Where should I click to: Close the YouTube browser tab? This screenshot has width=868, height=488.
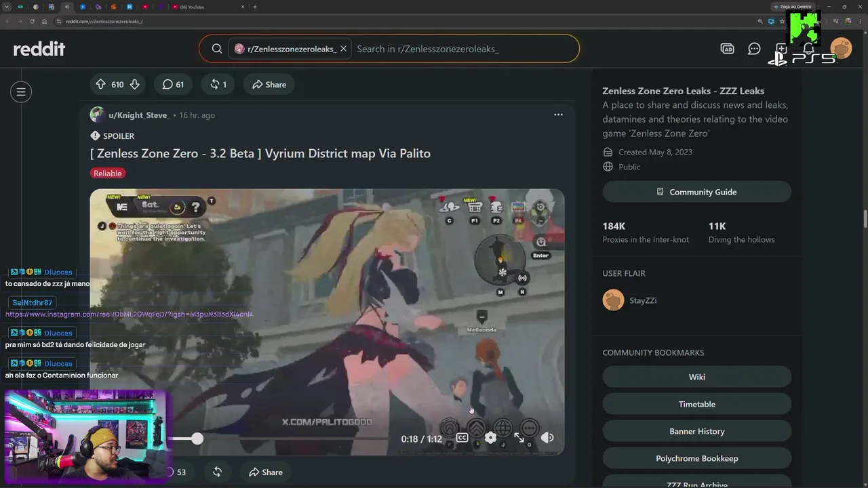pyautogui.click(x=243, y=7)
